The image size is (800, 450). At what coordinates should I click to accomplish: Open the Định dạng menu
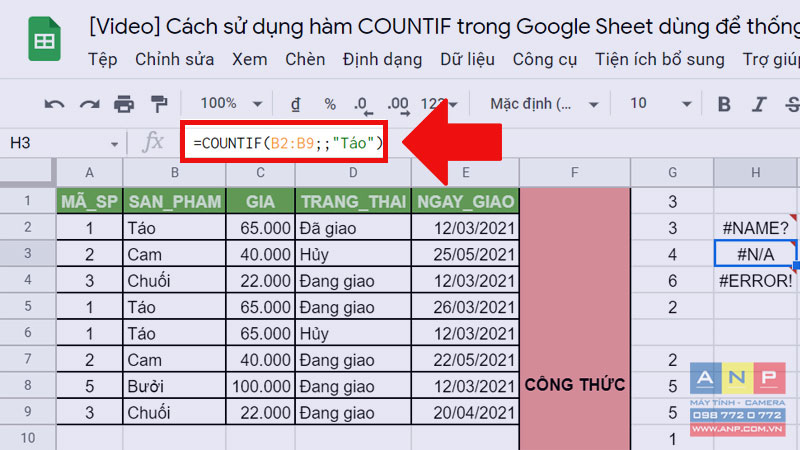point(382,60)
